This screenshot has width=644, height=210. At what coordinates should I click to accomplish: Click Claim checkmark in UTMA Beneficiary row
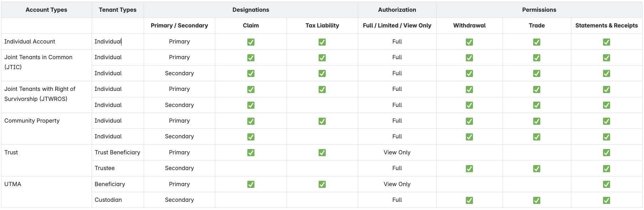(x=251, y=184)
